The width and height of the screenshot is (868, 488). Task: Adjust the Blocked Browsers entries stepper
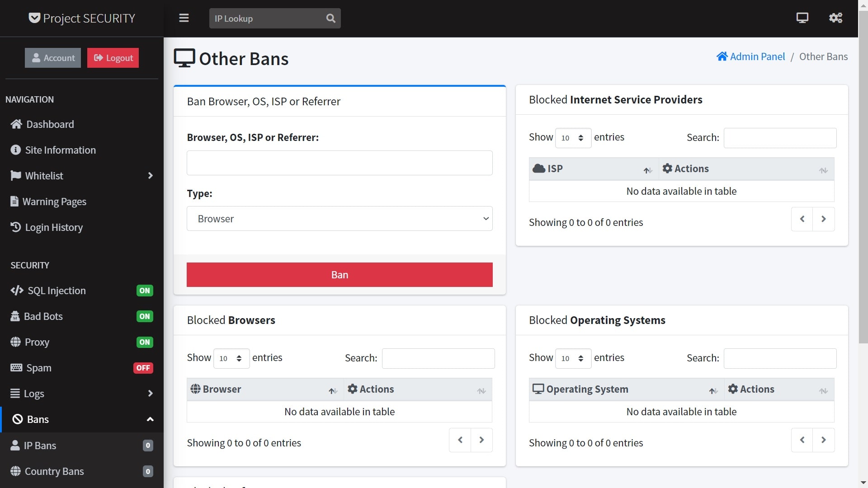tap(240, 358)
